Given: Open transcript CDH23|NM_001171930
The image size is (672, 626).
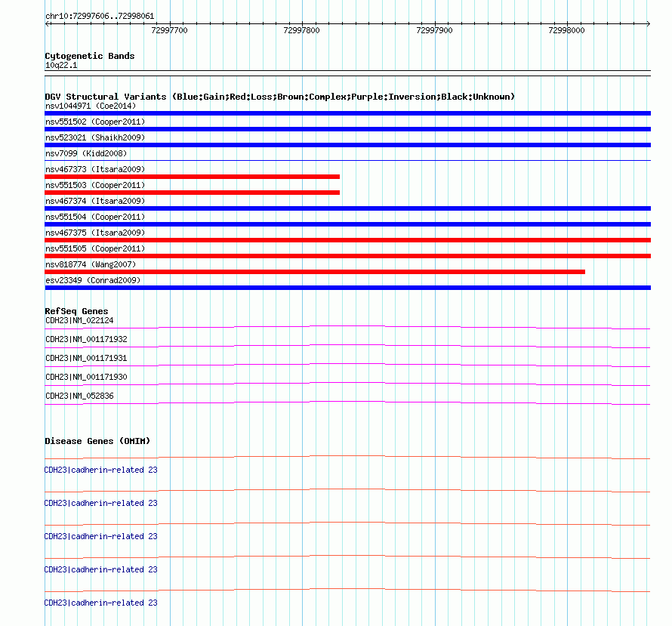Looking at the screenshot, I should [86, 377].
